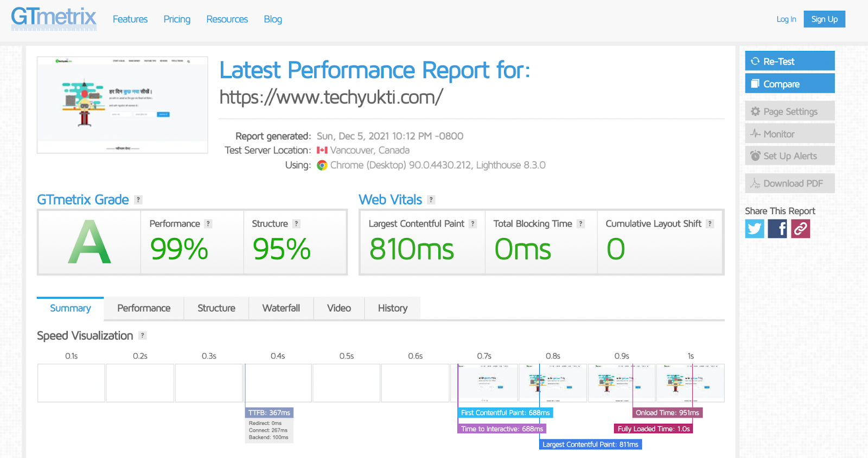Viewport: 868px width, 458px height.
Task: Click the 0.7s filmstrip frame
Action: [484, 383]
